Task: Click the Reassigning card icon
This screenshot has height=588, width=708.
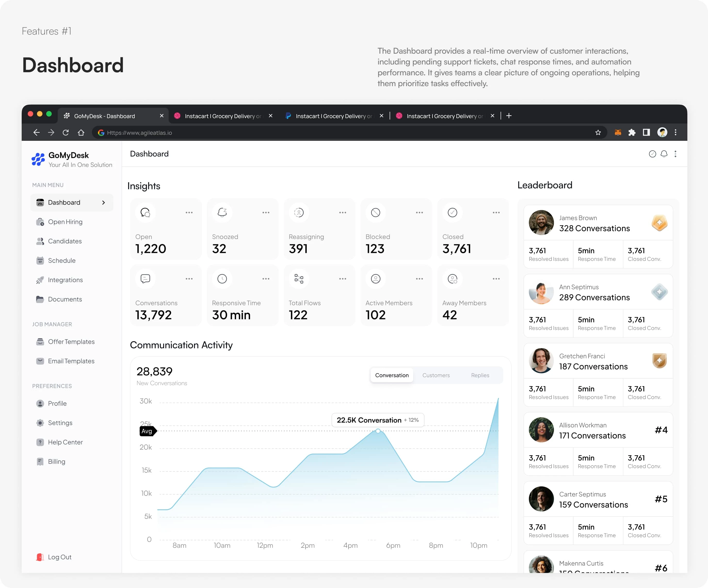Action: 299,213
